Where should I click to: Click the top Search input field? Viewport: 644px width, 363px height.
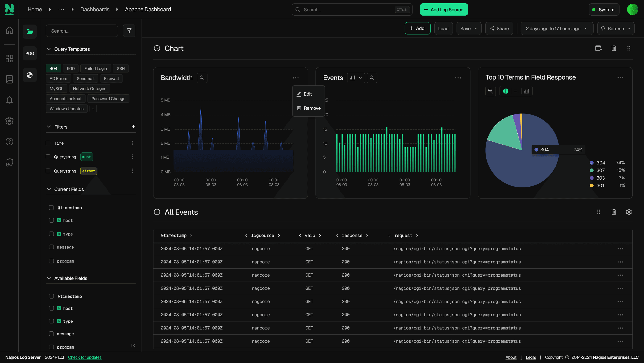coord(352,9)
